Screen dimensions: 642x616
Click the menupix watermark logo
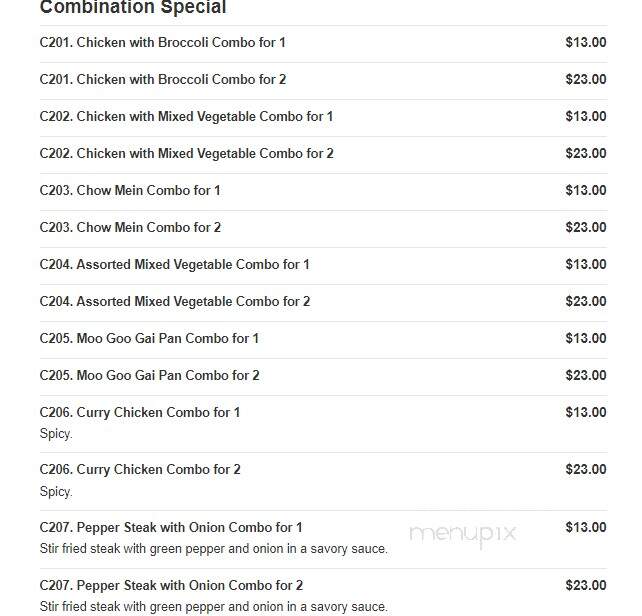(463, 534)
